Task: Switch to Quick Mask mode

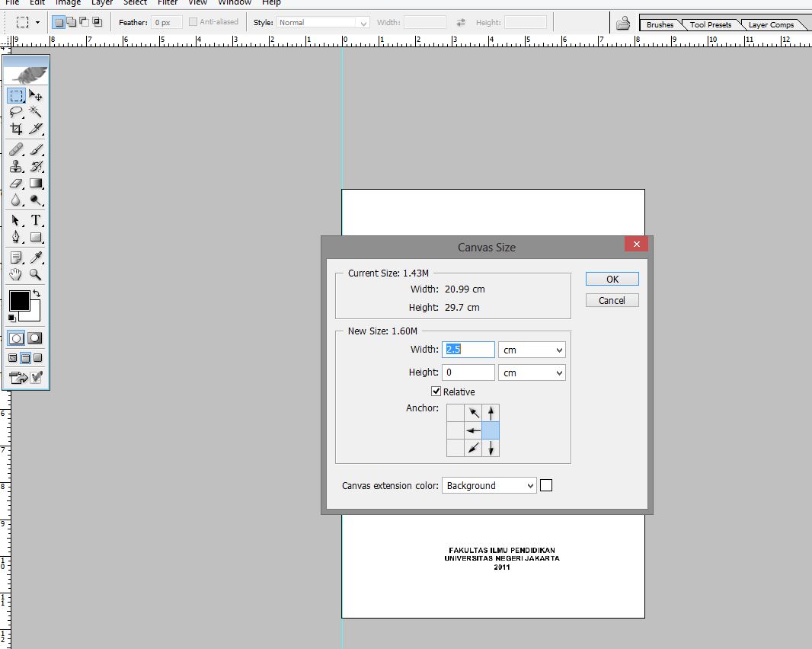Action: click(36, 337)
